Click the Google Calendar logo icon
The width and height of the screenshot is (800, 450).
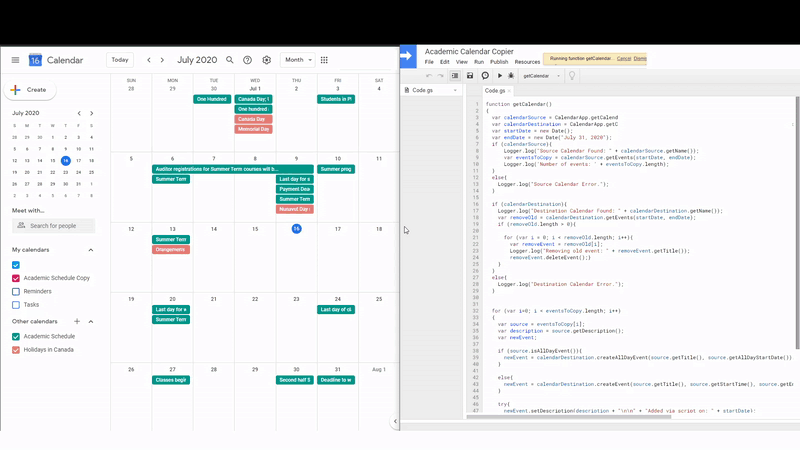(35, 60)
